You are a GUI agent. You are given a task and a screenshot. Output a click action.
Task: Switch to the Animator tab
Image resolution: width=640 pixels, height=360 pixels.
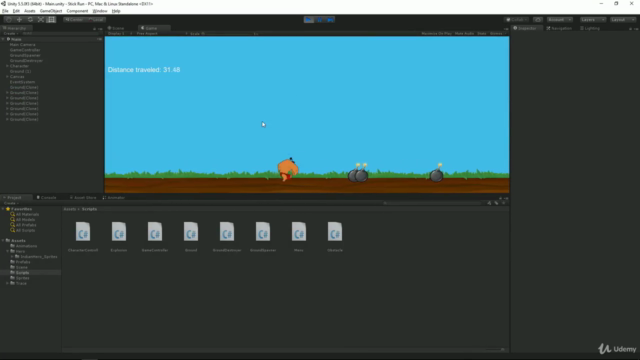(x=114, y=198)
